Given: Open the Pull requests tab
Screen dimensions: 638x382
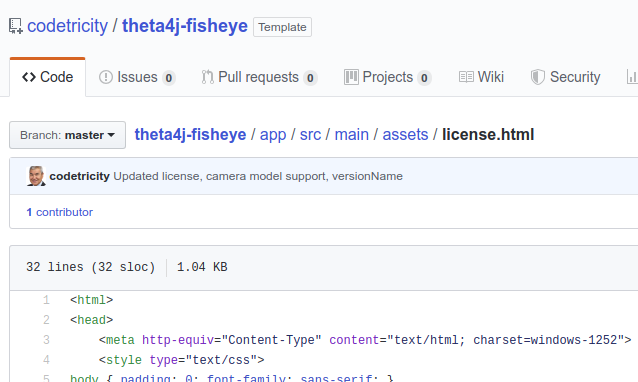Looking at the screenshot, I should (x=259, y=77).
